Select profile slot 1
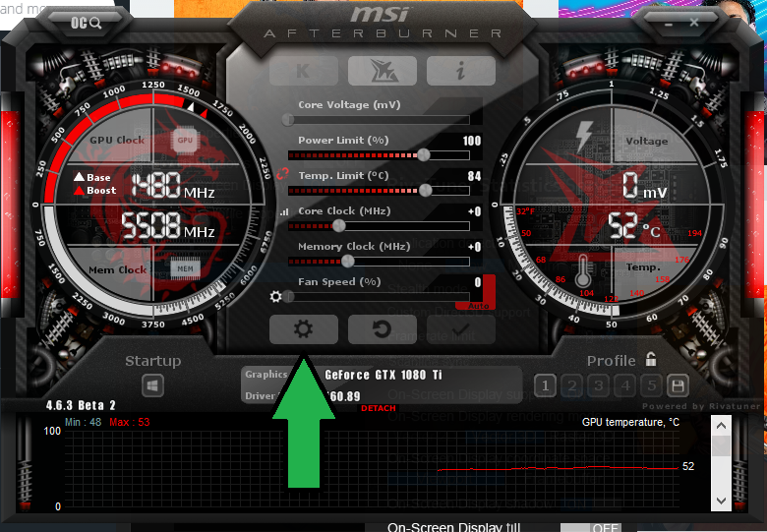Image resolution: width=767 pixels, height=532 pixels. coord(545,386)
